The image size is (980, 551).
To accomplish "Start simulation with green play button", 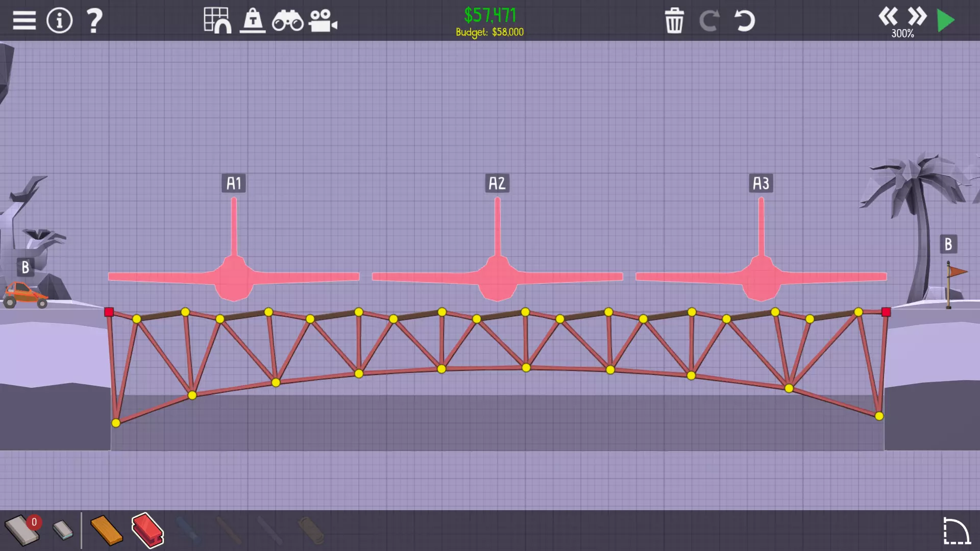I will coord(946,21).
